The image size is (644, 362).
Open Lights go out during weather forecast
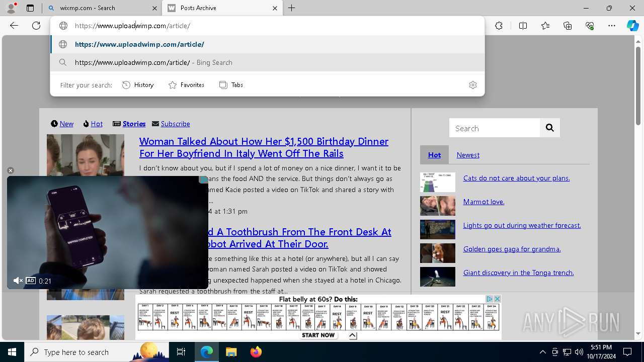(522, 225)
